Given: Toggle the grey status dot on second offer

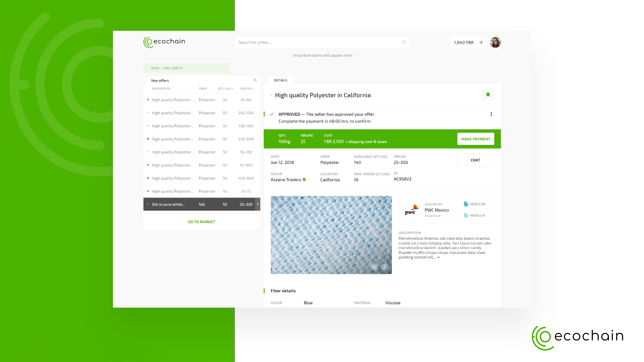Looking at the screenshot, I should [147, 112].
